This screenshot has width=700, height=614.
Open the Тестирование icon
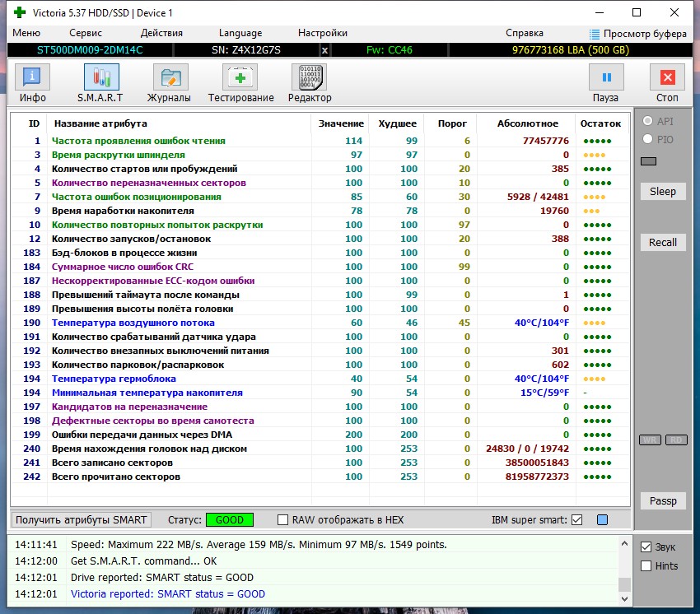pos(240,77)
